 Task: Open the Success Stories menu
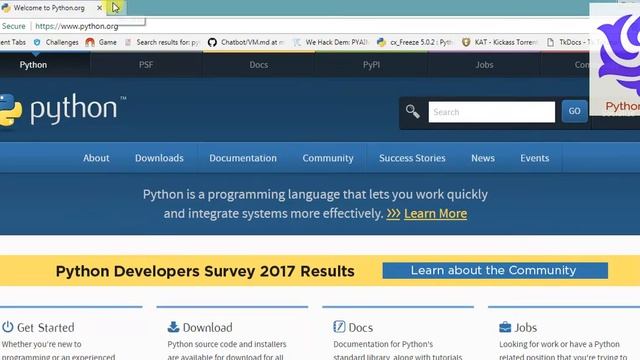coord(412,158)
